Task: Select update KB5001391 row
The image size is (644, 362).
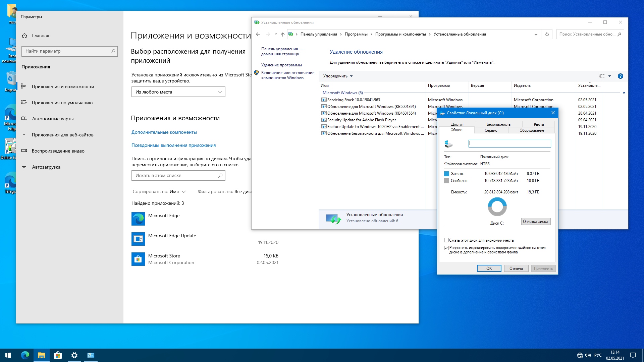Action: [371, 107]
